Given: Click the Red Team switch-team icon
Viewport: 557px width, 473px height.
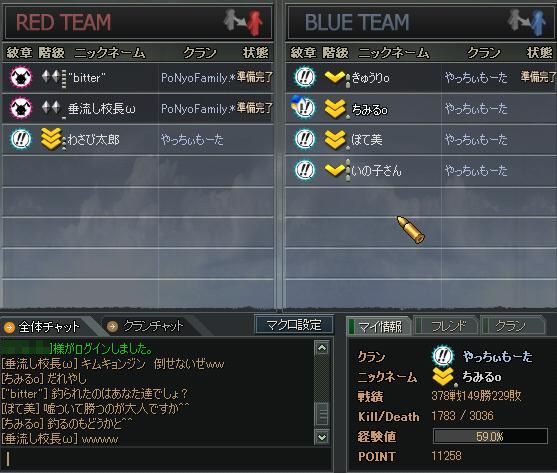Looking at the screenshot, I should click(x=244, y=22).
